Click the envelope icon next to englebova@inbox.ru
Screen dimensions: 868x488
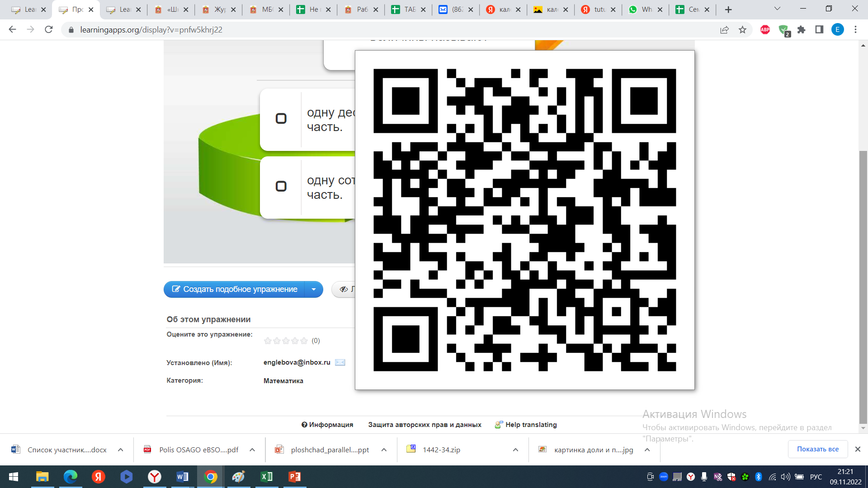pyautogui.click(x=340, y=362)
